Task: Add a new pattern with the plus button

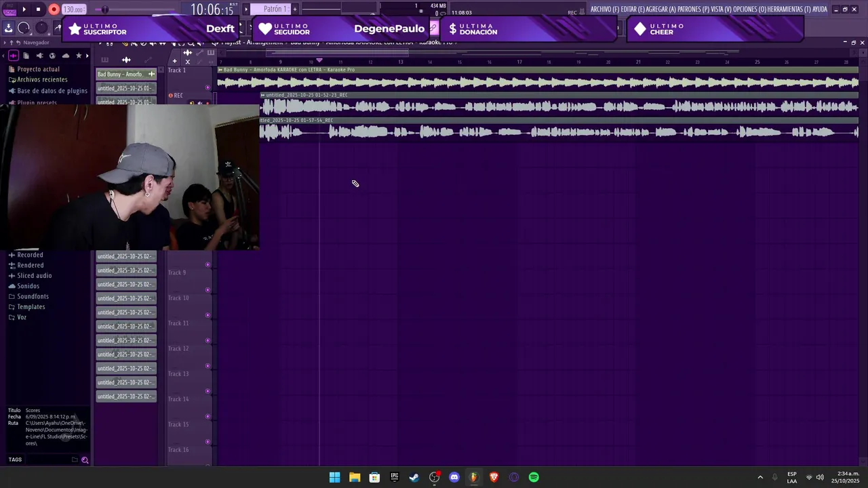Action: pos(295,9)
